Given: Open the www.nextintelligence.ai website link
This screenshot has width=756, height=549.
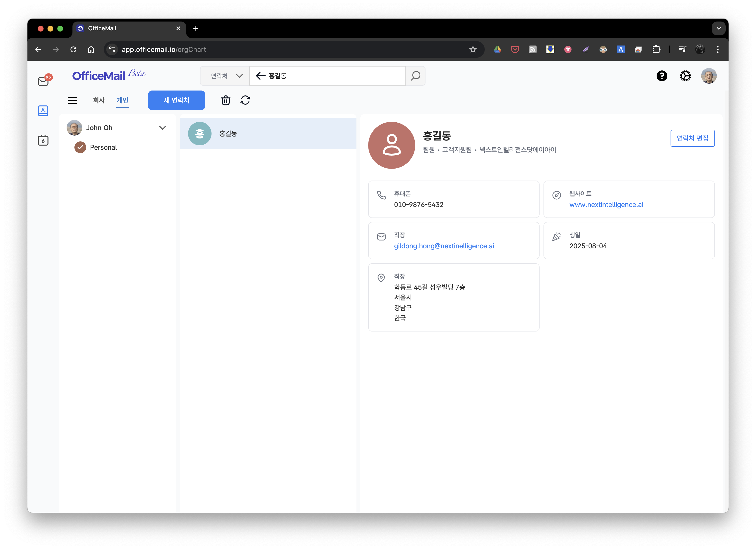Looking at the screenshot, I should (606, 205).
